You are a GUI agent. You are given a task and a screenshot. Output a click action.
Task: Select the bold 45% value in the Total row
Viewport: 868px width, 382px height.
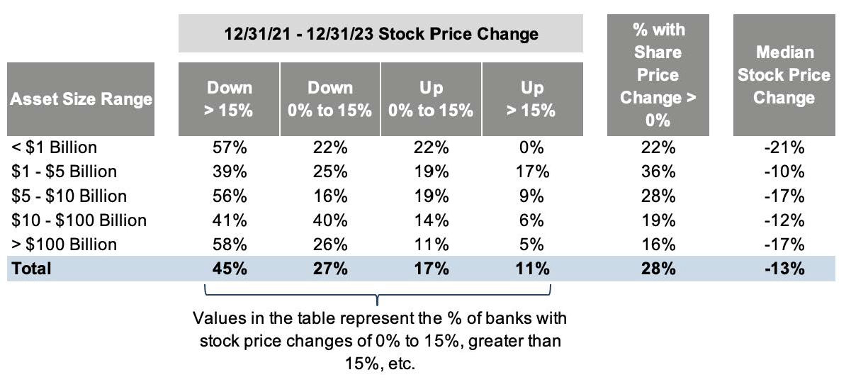click(229, 269)
